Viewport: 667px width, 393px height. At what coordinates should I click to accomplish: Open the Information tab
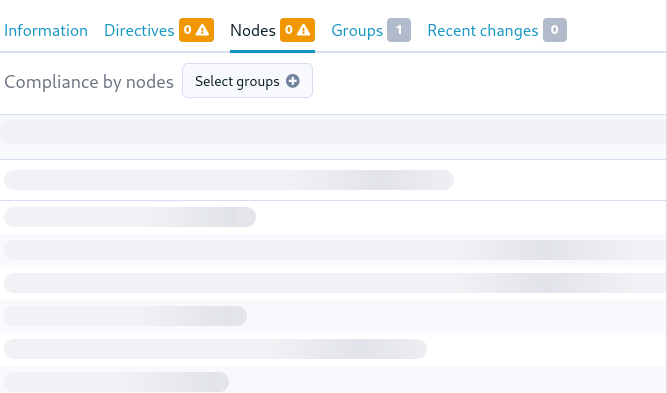(x=46, y=31)
